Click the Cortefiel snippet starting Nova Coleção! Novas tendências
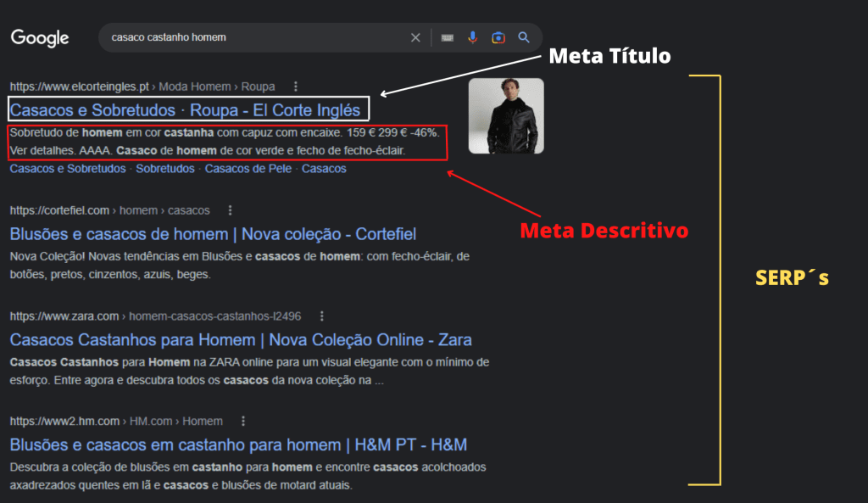 [240, 265]
